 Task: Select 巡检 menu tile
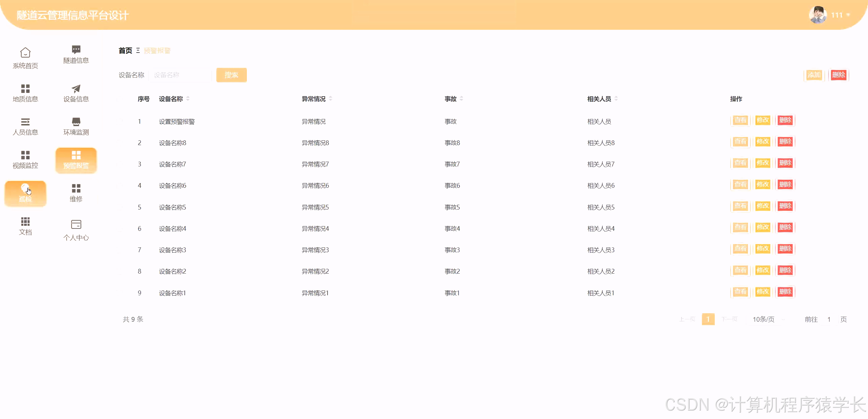point(25,194)
